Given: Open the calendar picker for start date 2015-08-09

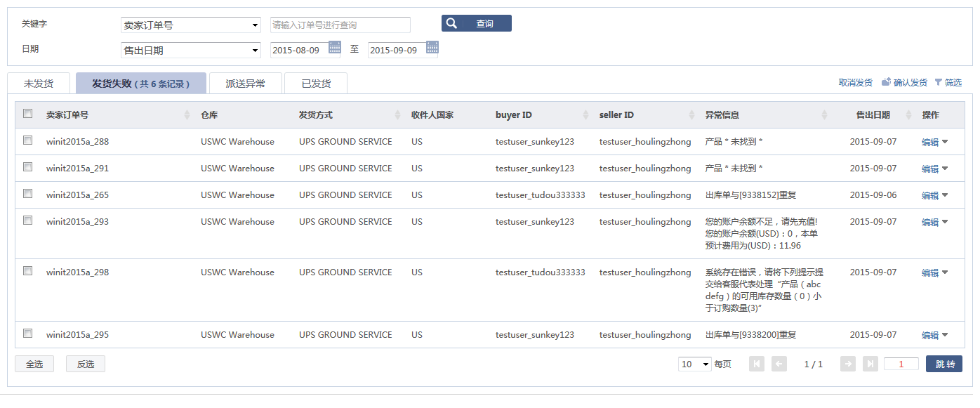Looking at the screenshot, I should click(335, 48).
